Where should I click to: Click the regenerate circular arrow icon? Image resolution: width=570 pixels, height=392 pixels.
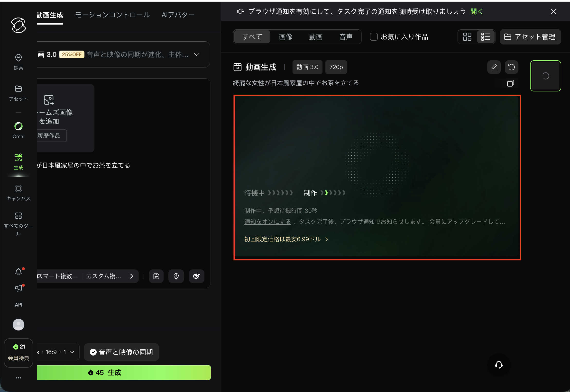tap(511, 67)
